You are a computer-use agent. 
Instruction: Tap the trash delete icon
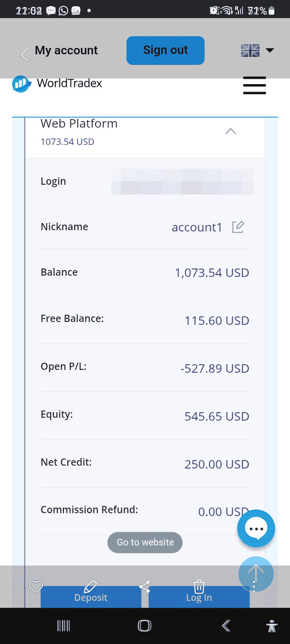199,586
